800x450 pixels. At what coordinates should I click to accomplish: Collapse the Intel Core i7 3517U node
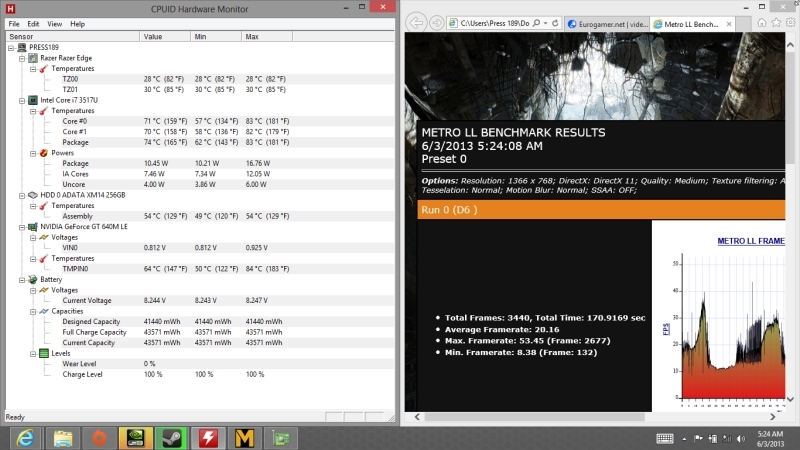(x=22, y=101)
